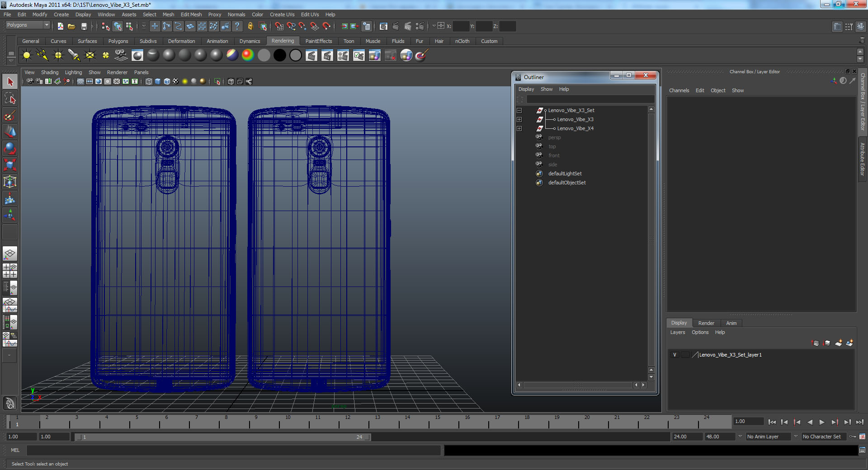Open the Render Settings clapperboard icon
868x470 pixels.
point(420,26)
